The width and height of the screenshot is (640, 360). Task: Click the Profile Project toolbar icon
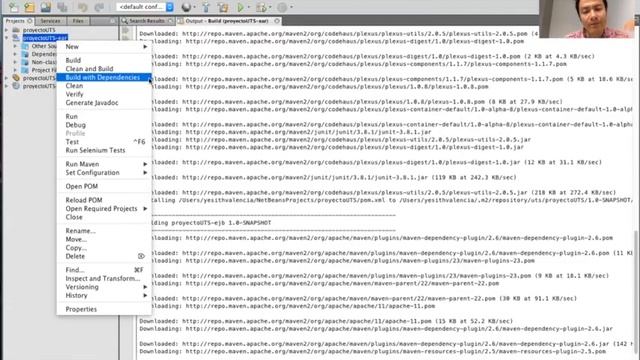coord(282,7)
